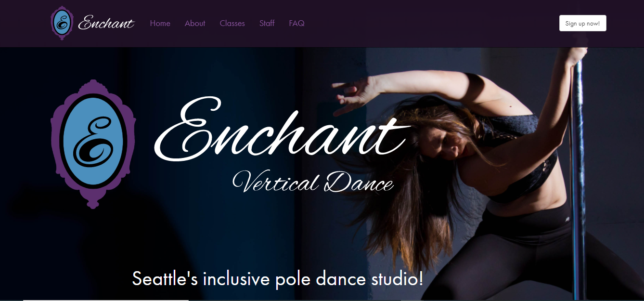Click the Vertical Dance subtitle text

coord(313,183)
